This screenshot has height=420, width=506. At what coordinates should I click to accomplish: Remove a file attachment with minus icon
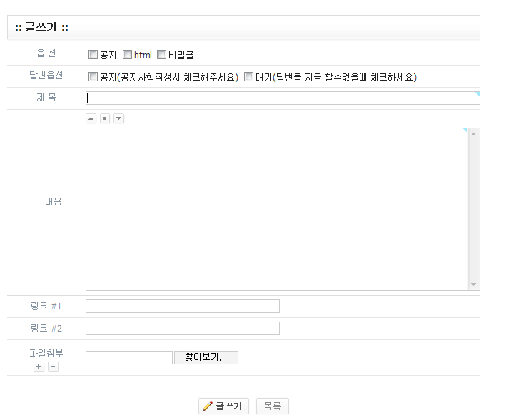point(53,367)
